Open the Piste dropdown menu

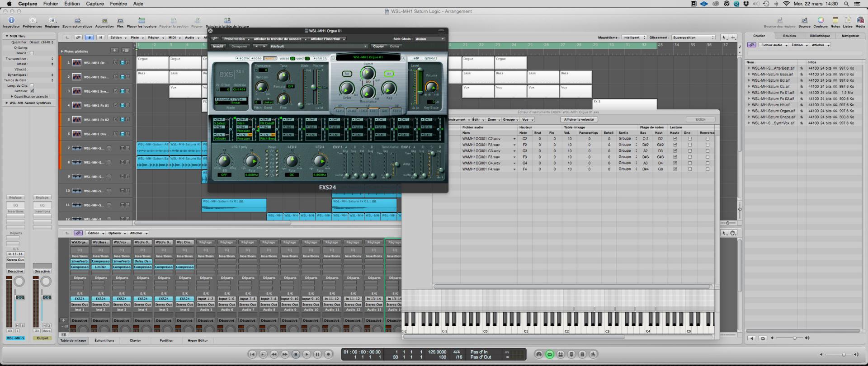[136, 38]
